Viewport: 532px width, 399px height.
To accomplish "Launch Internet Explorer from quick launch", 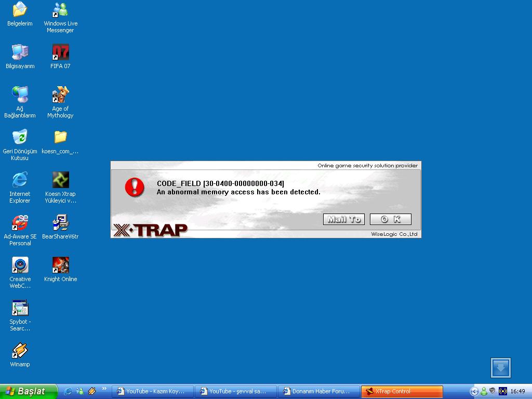I will [x=68, y=391].
